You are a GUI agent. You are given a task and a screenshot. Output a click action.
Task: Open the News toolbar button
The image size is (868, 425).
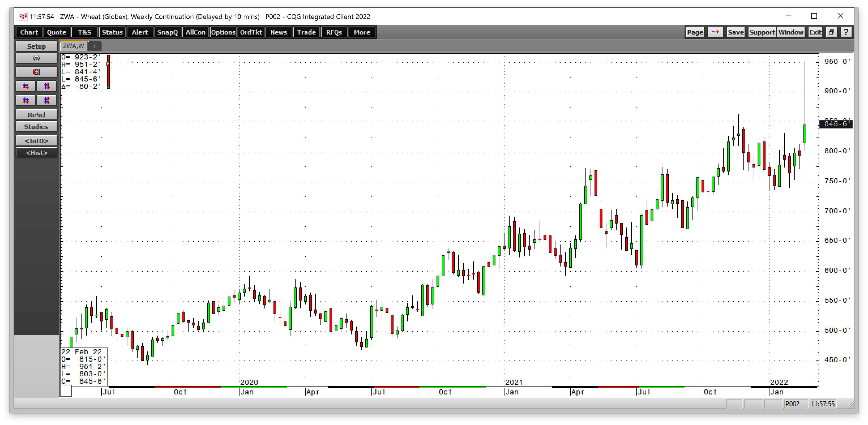(x=279, y=32)
